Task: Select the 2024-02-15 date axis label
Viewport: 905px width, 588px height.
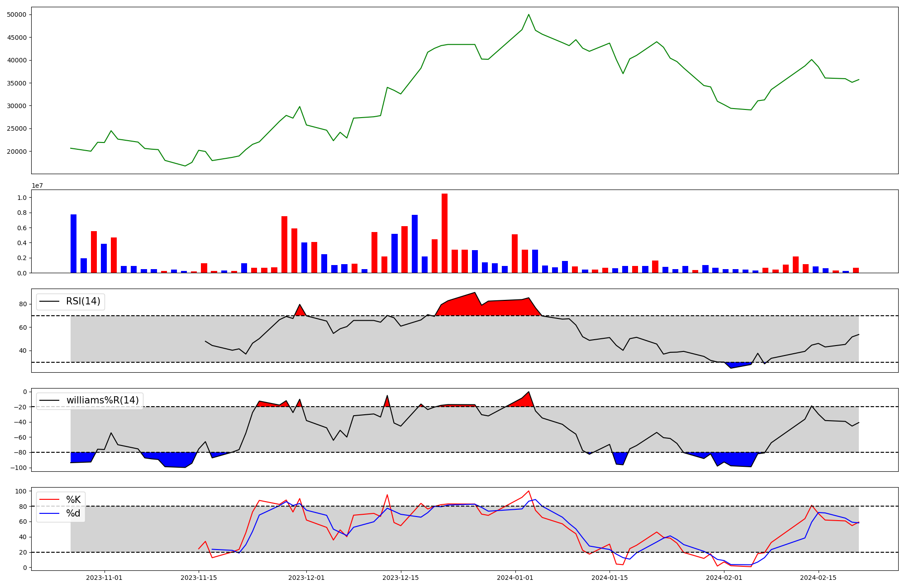Action: point(818,578)
